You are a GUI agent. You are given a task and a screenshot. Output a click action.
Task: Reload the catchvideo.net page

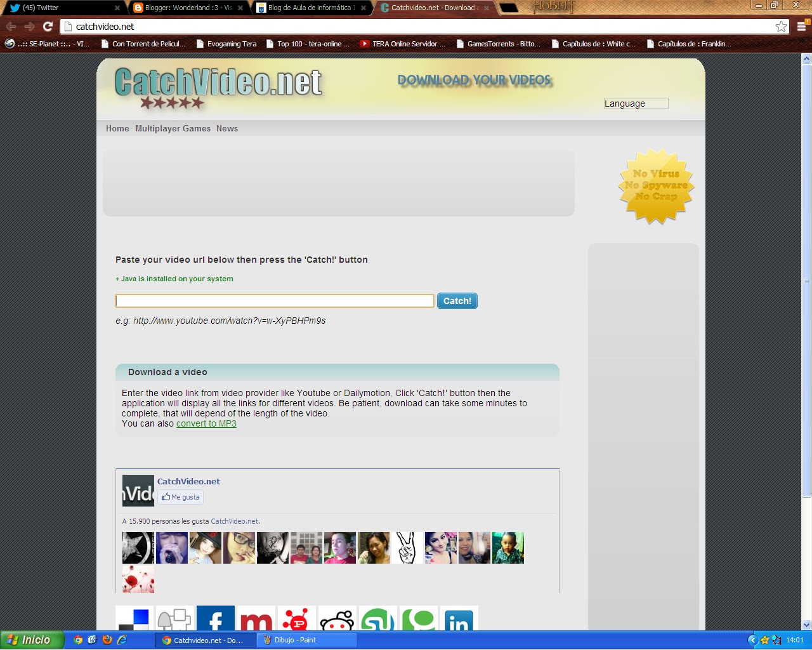coord(48,27)
